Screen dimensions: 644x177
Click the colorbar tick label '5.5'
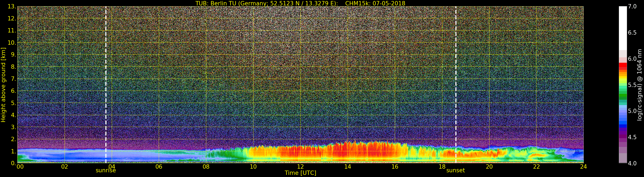632,85
